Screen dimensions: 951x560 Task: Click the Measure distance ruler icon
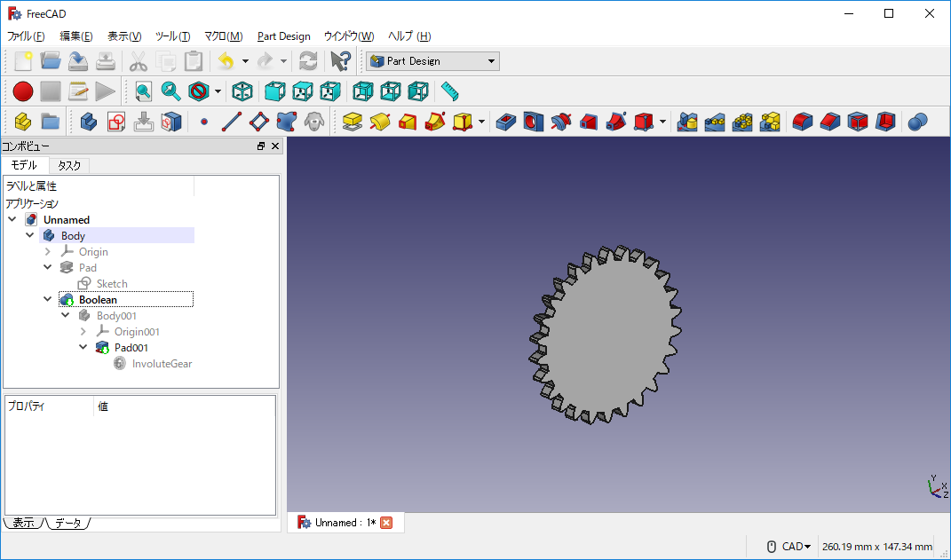(x=450, y=91)
